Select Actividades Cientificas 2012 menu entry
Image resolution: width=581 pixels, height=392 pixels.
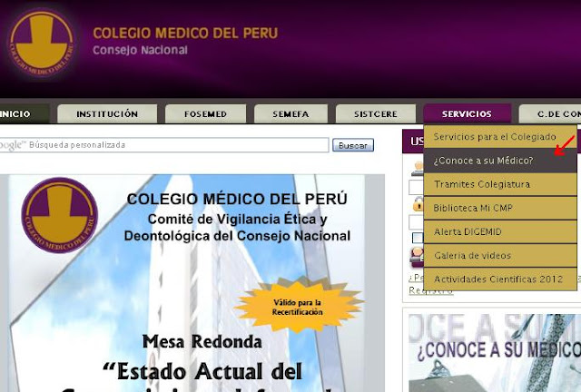coord(500,279)
